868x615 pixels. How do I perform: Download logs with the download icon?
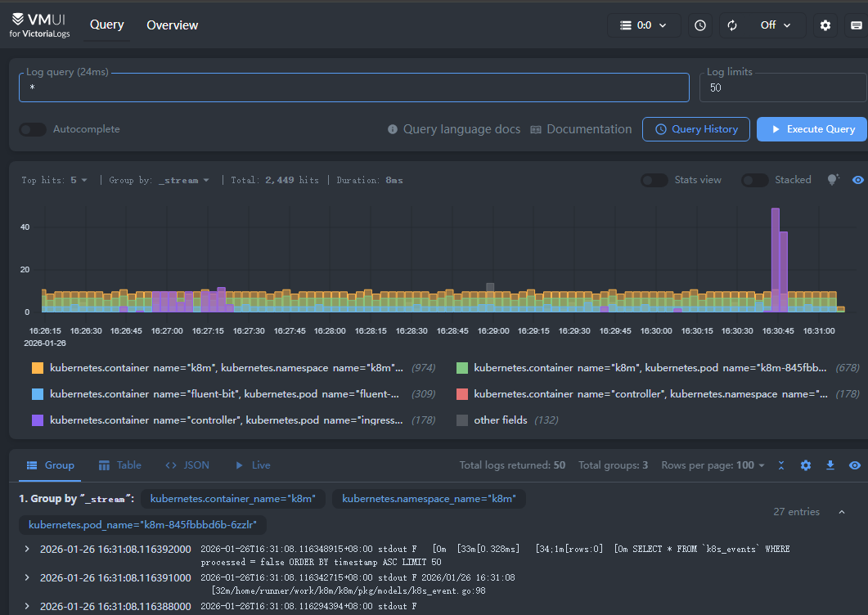(x=830, y=465)
